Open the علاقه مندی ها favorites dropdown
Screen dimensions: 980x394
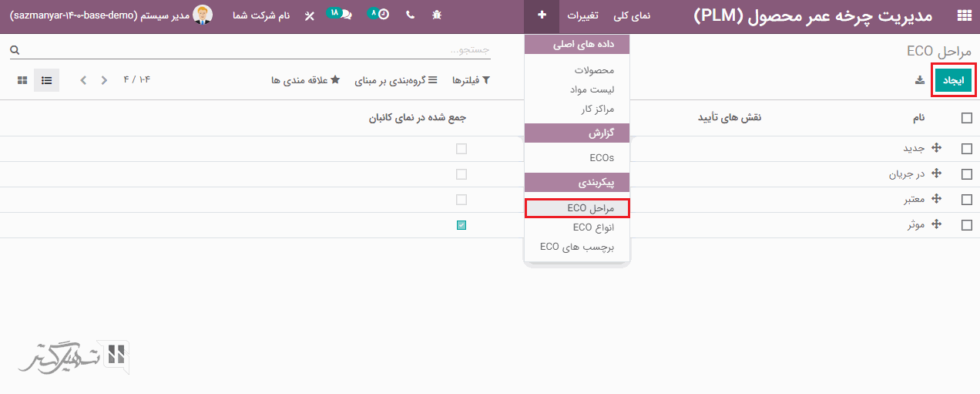pos(305,80)
